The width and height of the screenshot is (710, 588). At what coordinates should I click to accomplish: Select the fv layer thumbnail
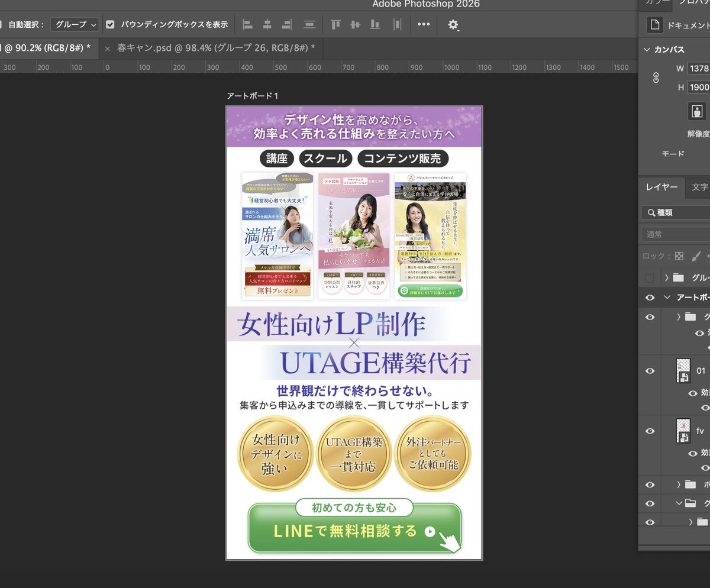(683, 431)
